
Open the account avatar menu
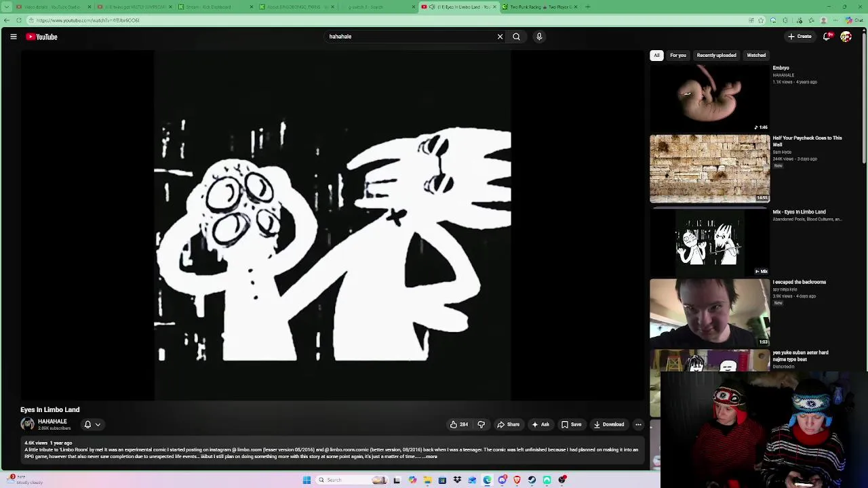pos(846,37)
